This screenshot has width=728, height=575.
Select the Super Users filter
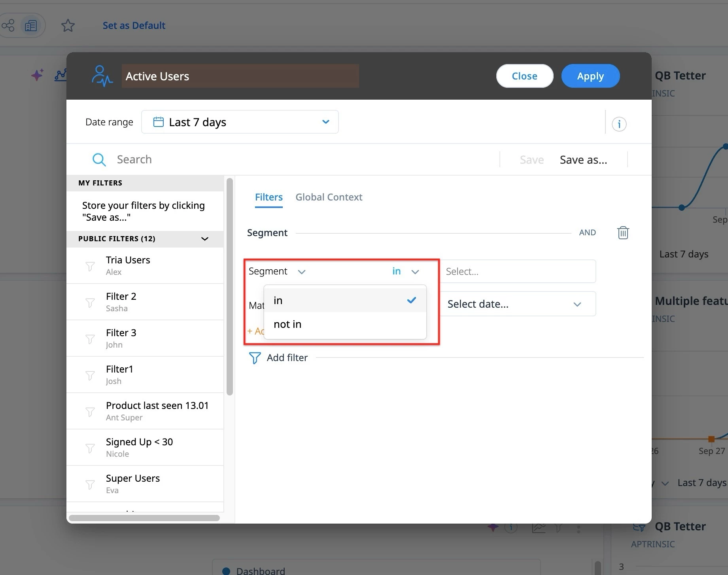pyautogui.click(x=145, y=484)
